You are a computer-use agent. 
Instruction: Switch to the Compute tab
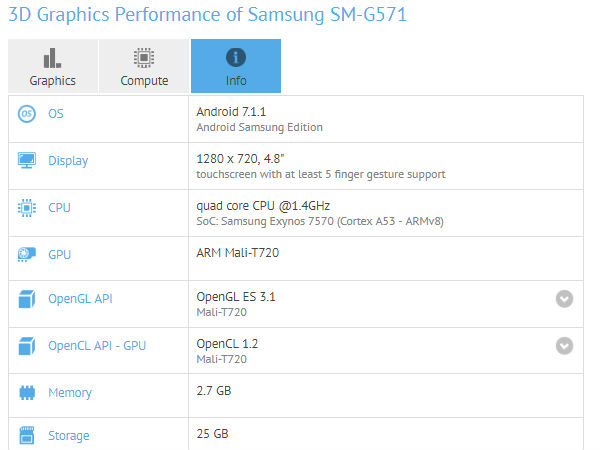pyautogui.click(x=144, y=66)
